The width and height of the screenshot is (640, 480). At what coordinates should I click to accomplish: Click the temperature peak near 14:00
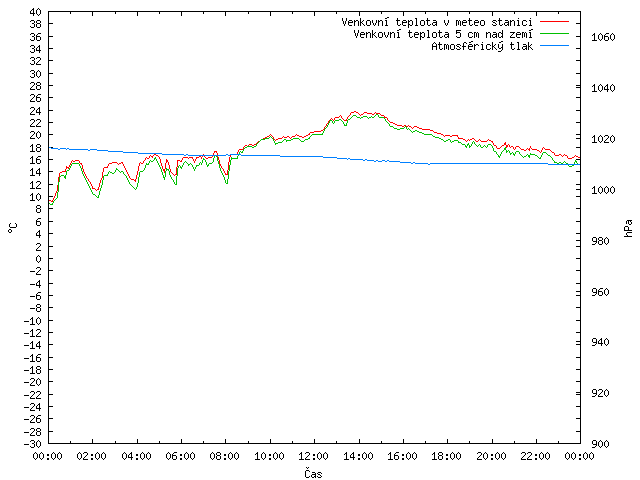coord(354,111)
